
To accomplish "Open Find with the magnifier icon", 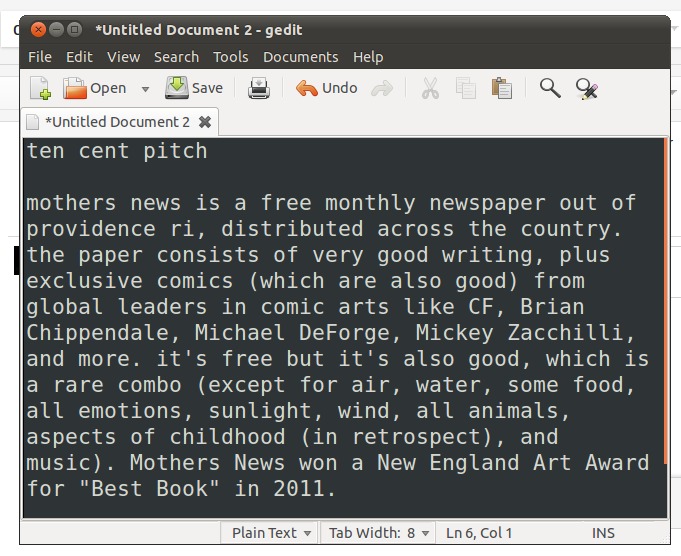I will (x=550, y=88).
